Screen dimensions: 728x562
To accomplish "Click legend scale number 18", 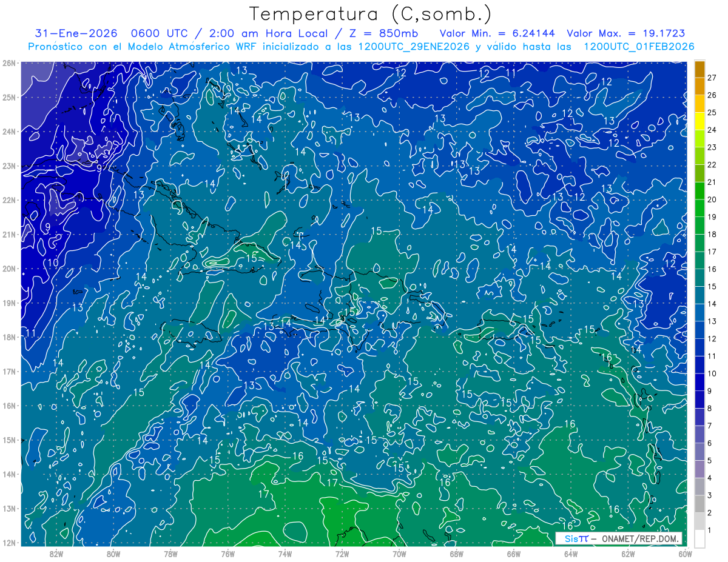I will point(712,234).
